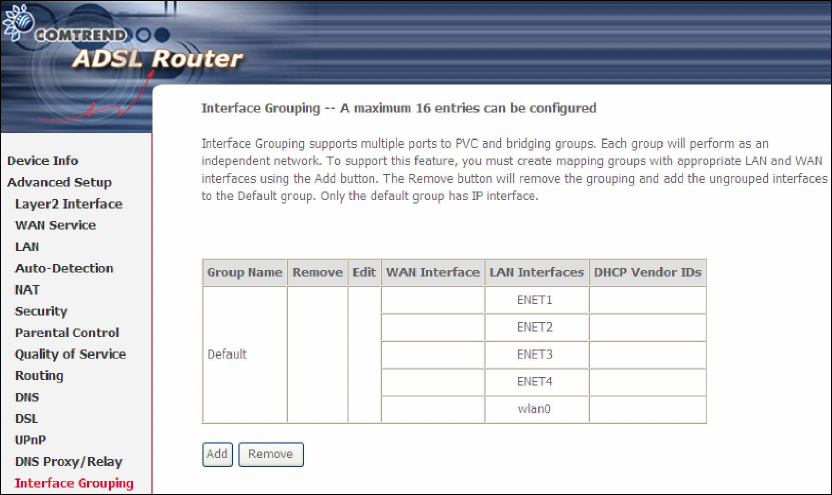This screenshot has width=832, height=495.
Task: Open DNS Proxy/Relay page
Action: [68, 462]
